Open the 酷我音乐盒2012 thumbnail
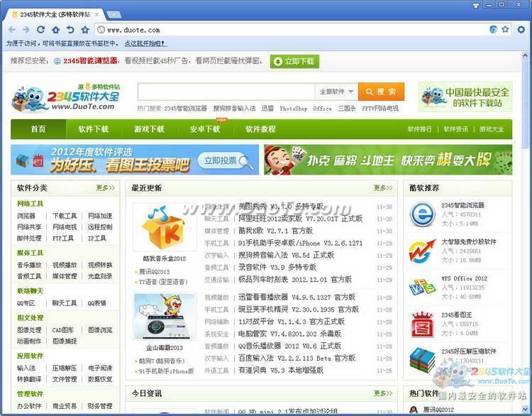 (x=165, y=227)
